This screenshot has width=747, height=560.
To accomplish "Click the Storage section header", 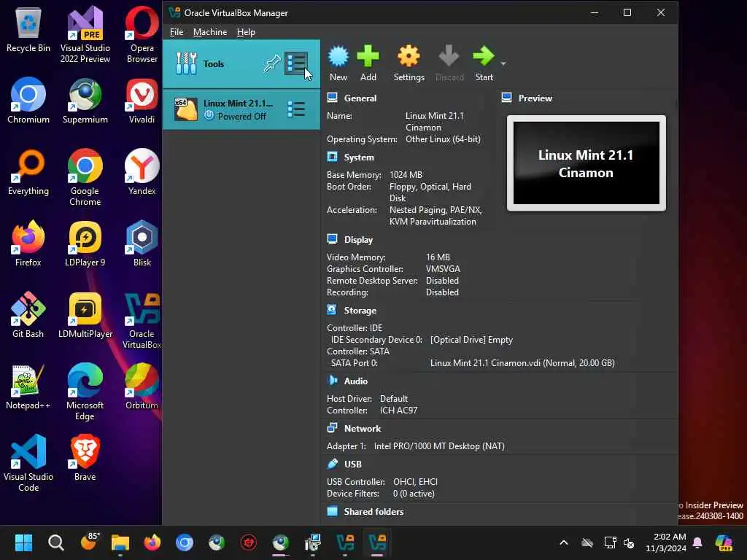I will point(360,311).
